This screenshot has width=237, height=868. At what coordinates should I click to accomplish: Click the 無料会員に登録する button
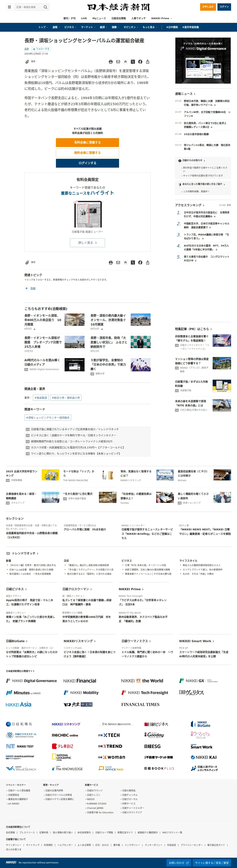tap(87, 153)
